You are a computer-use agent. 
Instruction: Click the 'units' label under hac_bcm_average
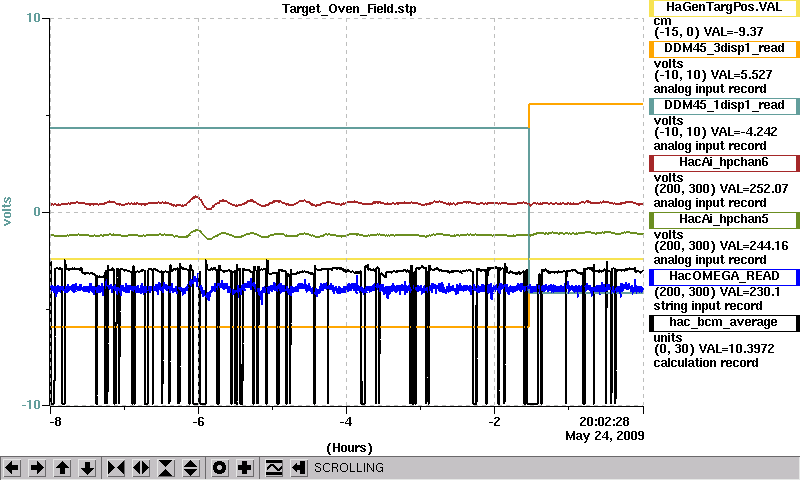(x=668, y=338)
